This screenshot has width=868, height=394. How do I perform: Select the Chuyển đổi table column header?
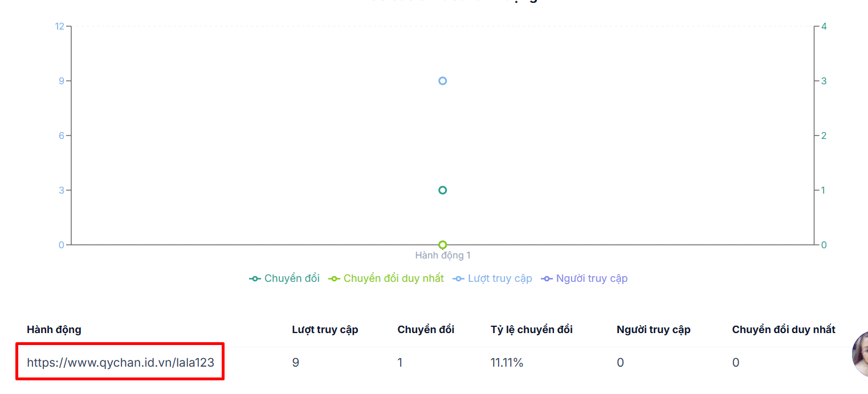pos(426,330)
